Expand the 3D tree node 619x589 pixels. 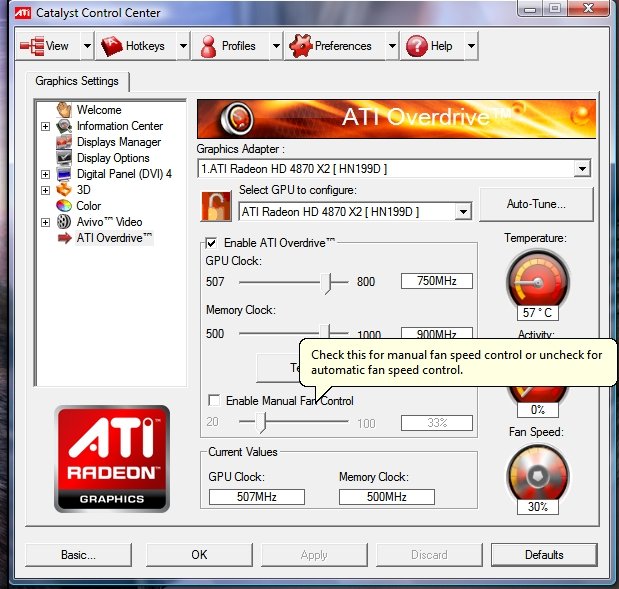tap(45, 190)
